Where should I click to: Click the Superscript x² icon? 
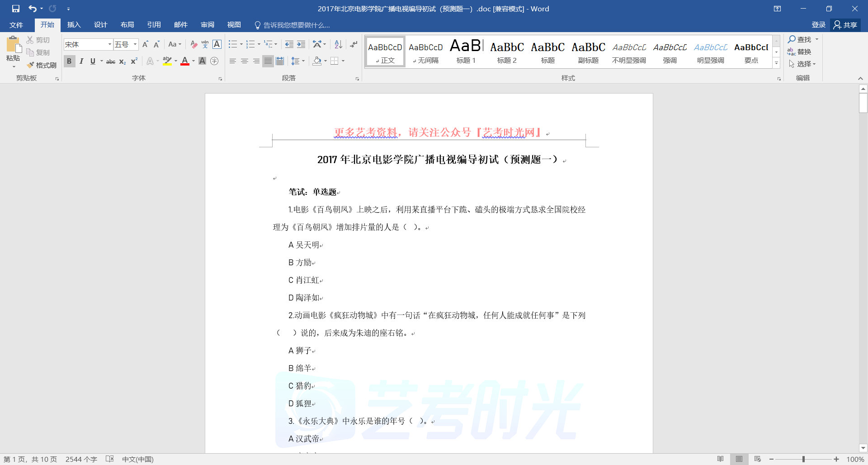[134, 61]
